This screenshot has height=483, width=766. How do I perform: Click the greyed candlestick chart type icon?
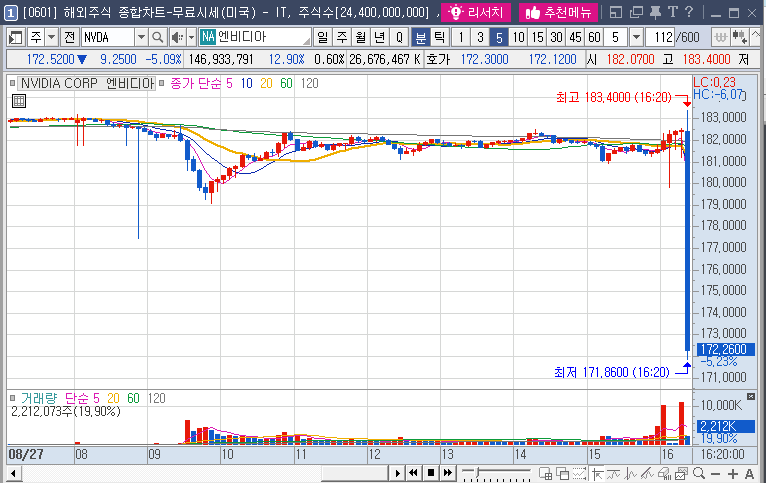pos(720,37)
